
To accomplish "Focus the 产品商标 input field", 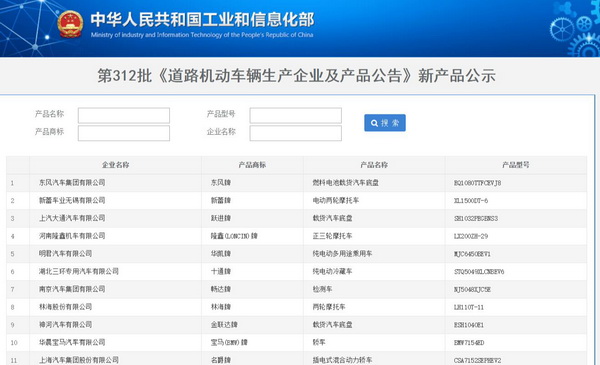I will pos(124,133).
